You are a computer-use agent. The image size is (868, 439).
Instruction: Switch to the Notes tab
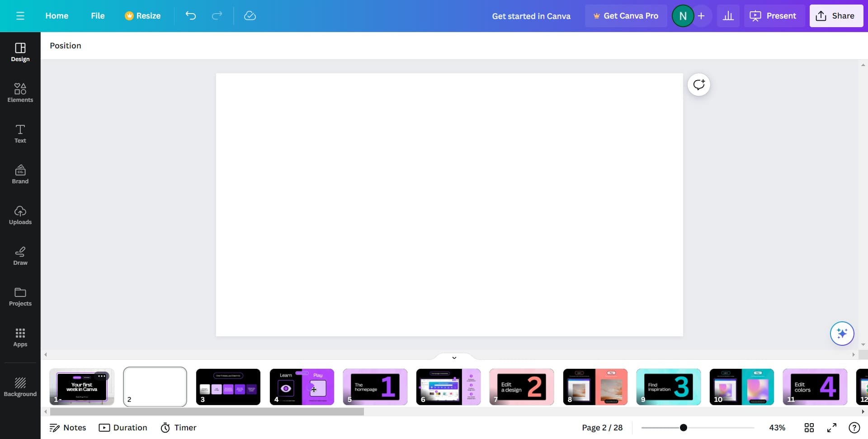tap(67, 427)
